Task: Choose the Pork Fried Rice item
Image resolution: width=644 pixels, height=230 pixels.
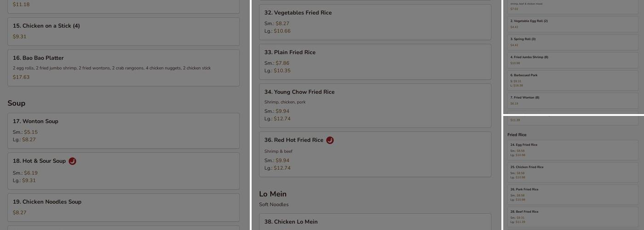Action: [573, 195]
